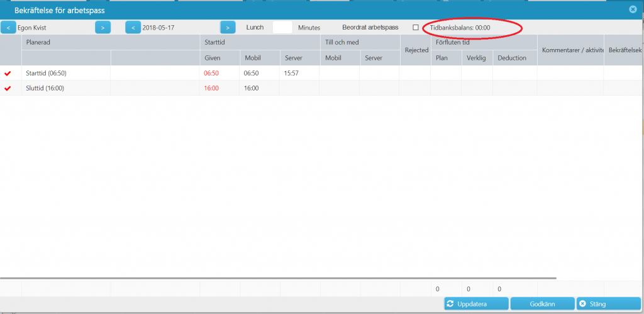644x314 pixels.
Task: Click the Egon Kvist employee name
Action: pyautogui.click(x=33, y=28)
